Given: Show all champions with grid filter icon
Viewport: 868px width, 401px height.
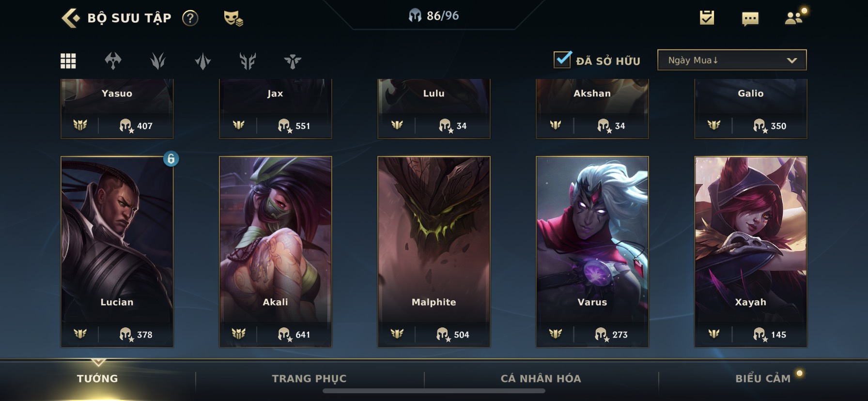Looking at the screenshot, I should (x=68, y=61).
